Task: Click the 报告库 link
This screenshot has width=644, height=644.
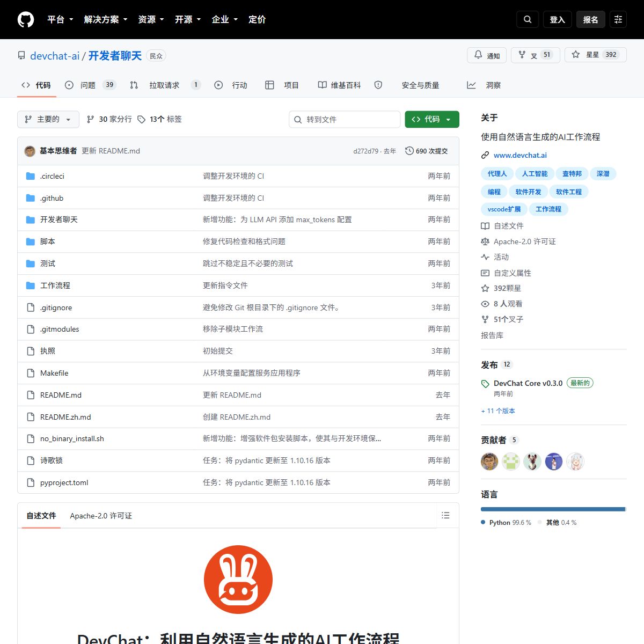Action: (x=492, y=335)
